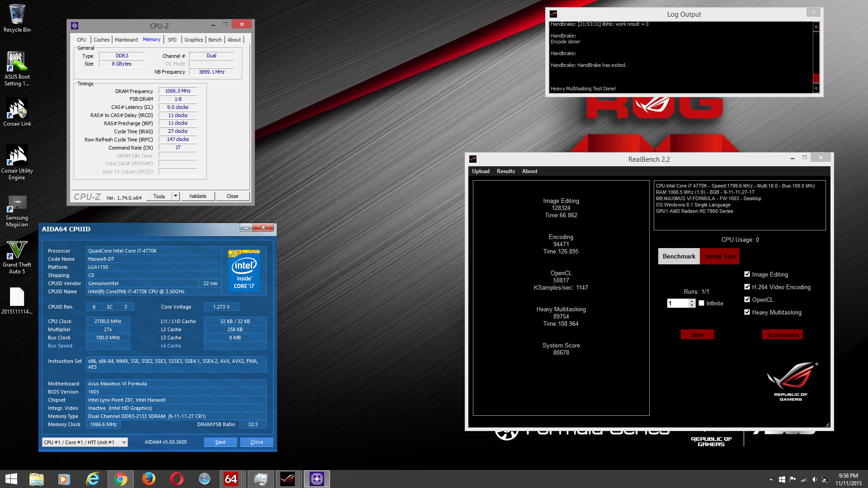Open the Grand Theft Auto 5 shortcut
The height and width of the screenshot is (488, 868).
tap(17, 258)
